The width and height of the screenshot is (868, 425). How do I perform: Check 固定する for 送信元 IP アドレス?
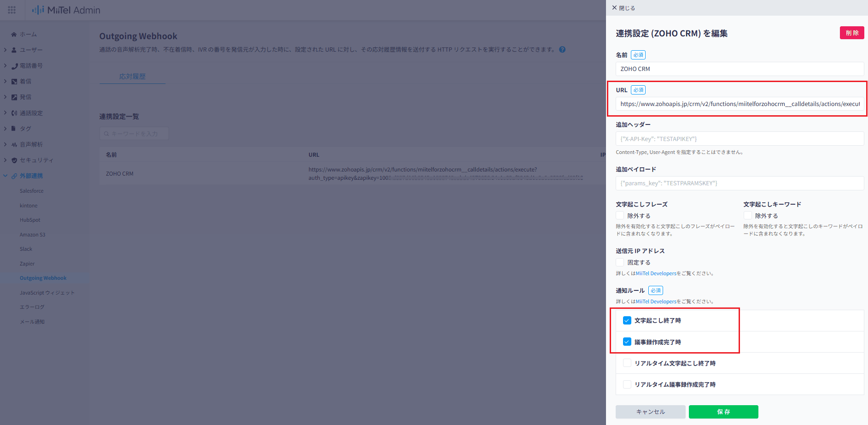coord(620,262)
